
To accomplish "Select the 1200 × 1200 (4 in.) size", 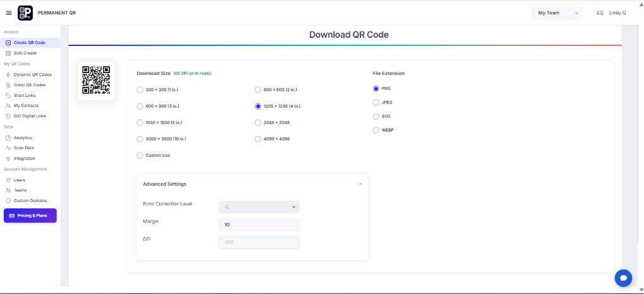I will pyautogui.click(x=258, y=106).
